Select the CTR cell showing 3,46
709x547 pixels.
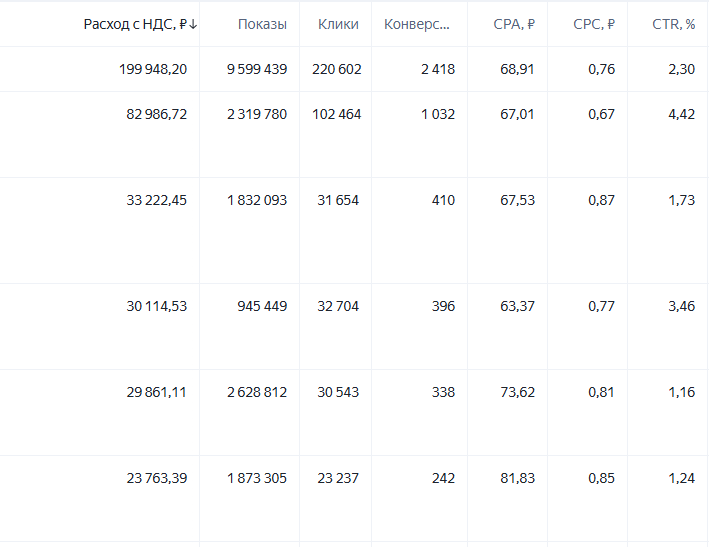pyautogui.click(x=682, y=307)
